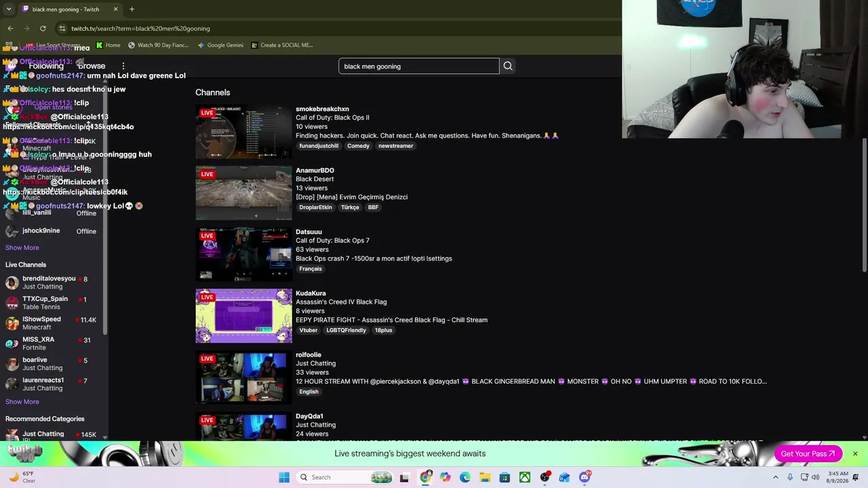Click the Get Your Pass button
Image resolution: width=868 pixels, height=488 pixels.
click(808, 453)
